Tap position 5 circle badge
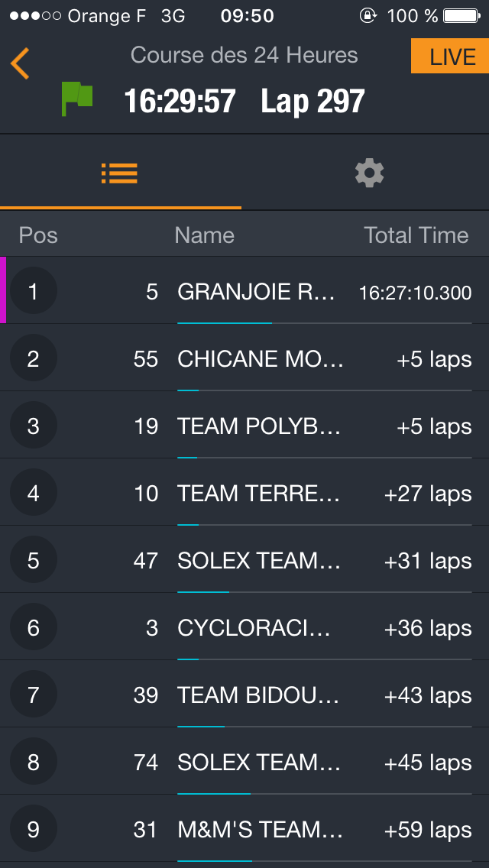489x868 pixels. pos(33,560)
